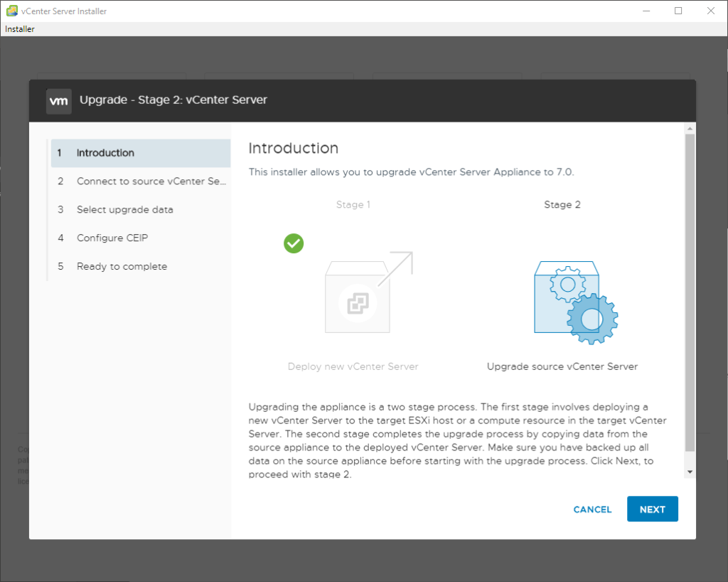Viewport: 728px width, 582px height.
Task: Click the Introduction heading in the content pane
Action: tap(294, 148)
